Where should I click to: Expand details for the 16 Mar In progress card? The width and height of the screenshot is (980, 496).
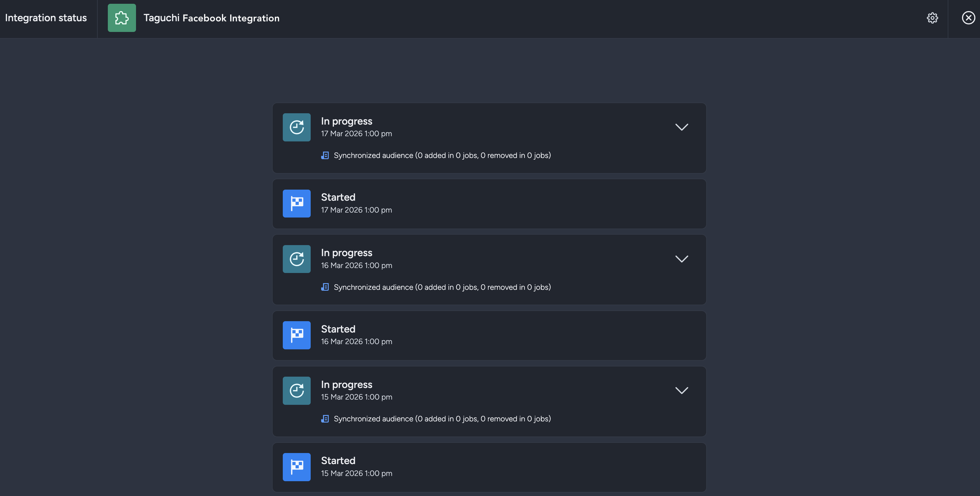point(681,259)
